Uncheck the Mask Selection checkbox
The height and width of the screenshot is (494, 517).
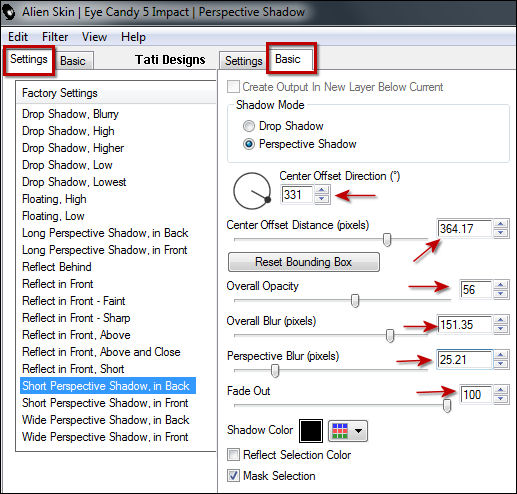[233, 476]
